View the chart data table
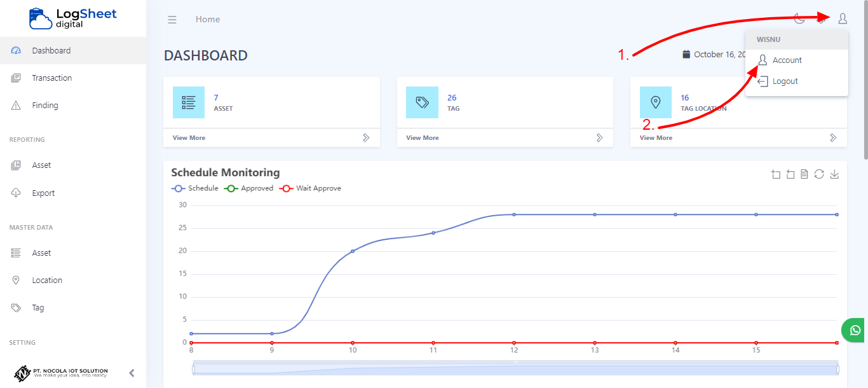 [804, 174]
